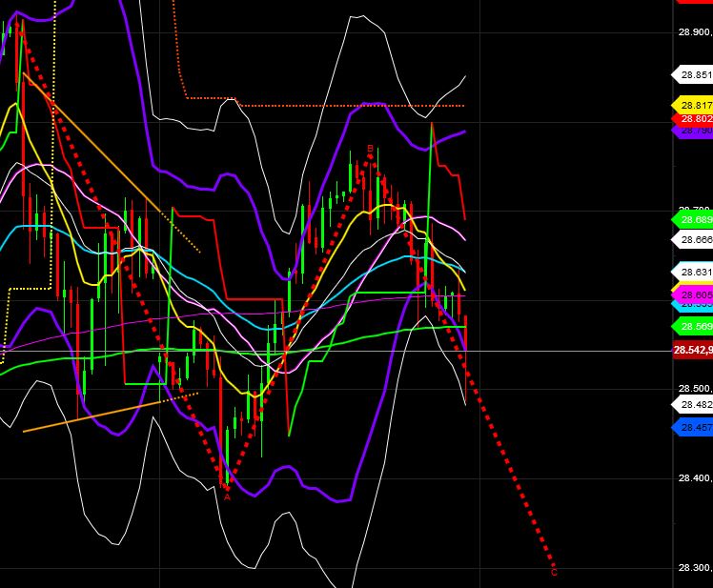
Task: Click the white 28.666 price tag
Action: tap(693, 241)
